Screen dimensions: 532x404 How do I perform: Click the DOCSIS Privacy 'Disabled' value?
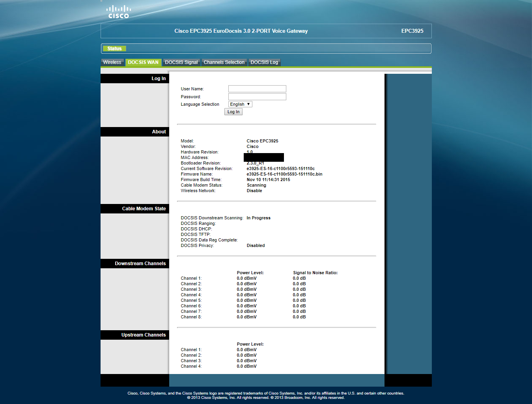(x=256, y=245)
